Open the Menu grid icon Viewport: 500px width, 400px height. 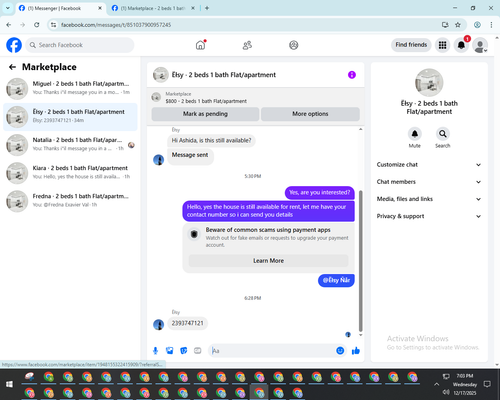tap(442, 45)
